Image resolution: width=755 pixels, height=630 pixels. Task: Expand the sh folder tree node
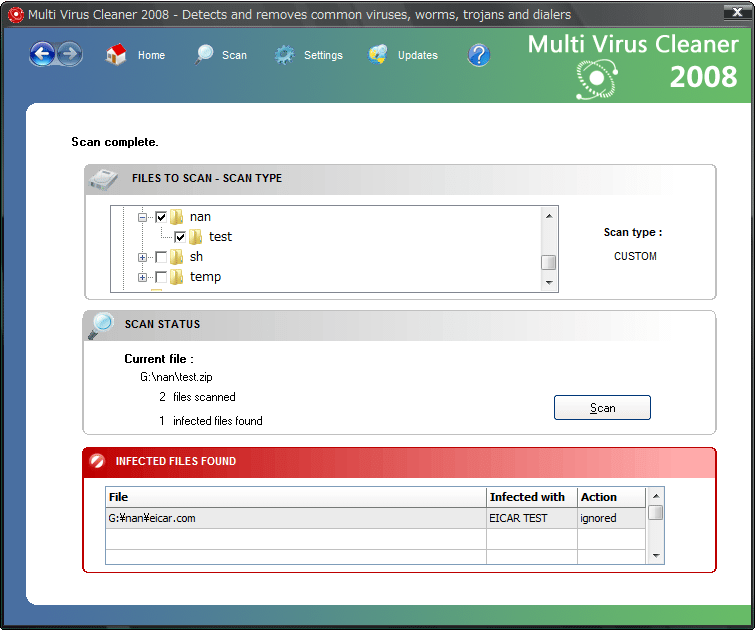(x=142, y=257)
